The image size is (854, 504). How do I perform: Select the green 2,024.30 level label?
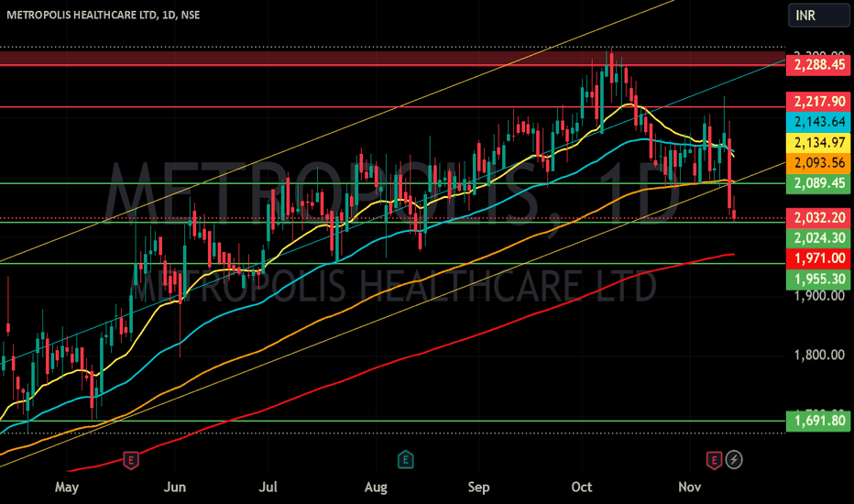point(818,238)
